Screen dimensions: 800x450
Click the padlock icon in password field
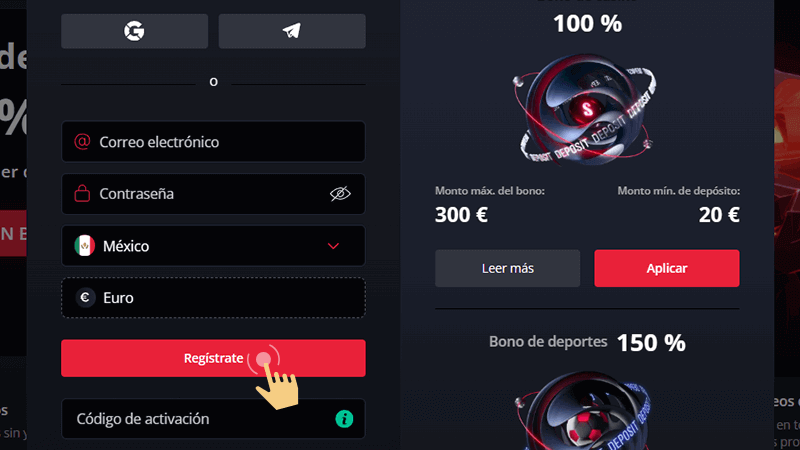click(x=82, y=193)
